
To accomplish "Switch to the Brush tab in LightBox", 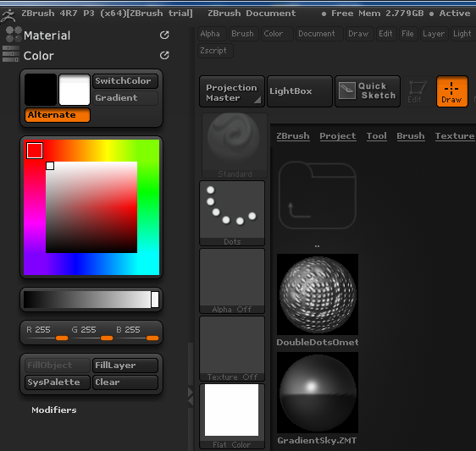I will click(x=411, y=136).
